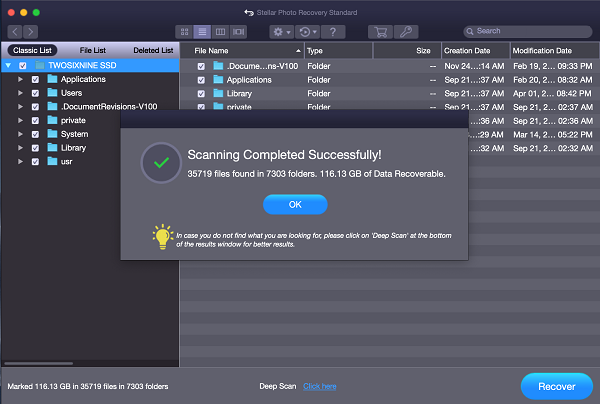Image resolution: width=600 pixels, height=404 pixels.
Task: Click the Users folder icon in the tree
Action: 52,93
